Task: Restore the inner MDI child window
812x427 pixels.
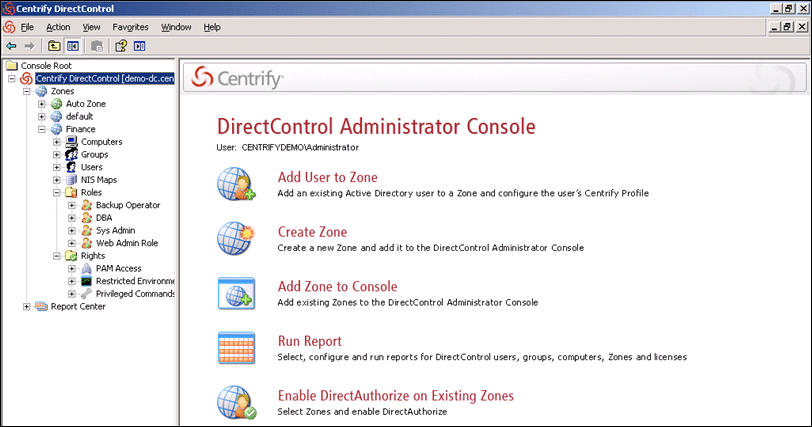Action: click(788, 27)
